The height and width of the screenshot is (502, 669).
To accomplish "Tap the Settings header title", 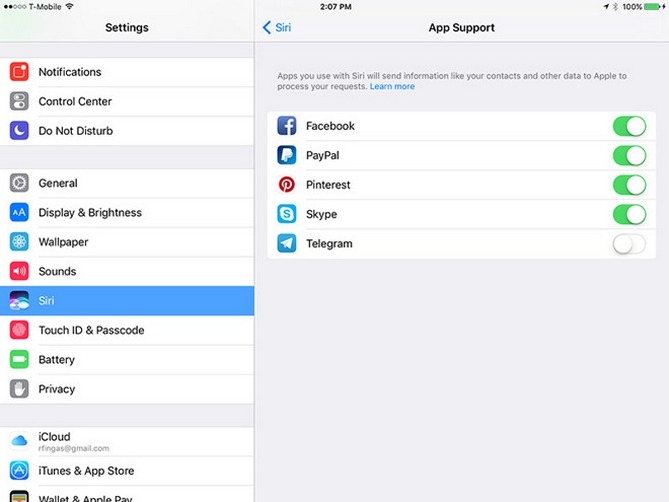I will coord(127,27).
